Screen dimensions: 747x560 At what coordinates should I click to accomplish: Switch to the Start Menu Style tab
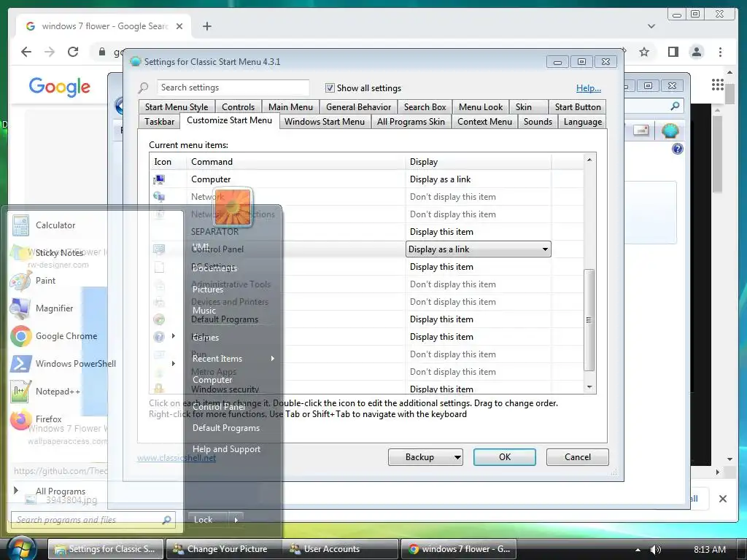(x=177, y=107)
